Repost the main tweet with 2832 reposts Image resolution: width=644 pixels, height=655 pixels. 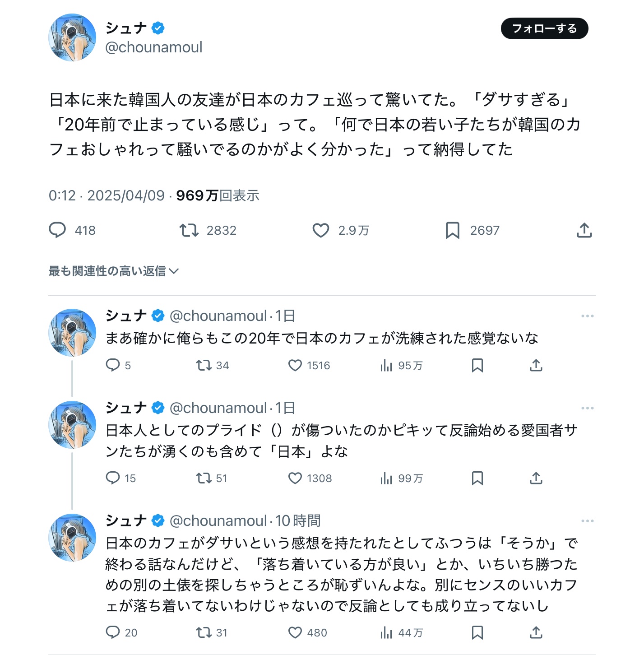pos(208,230)
